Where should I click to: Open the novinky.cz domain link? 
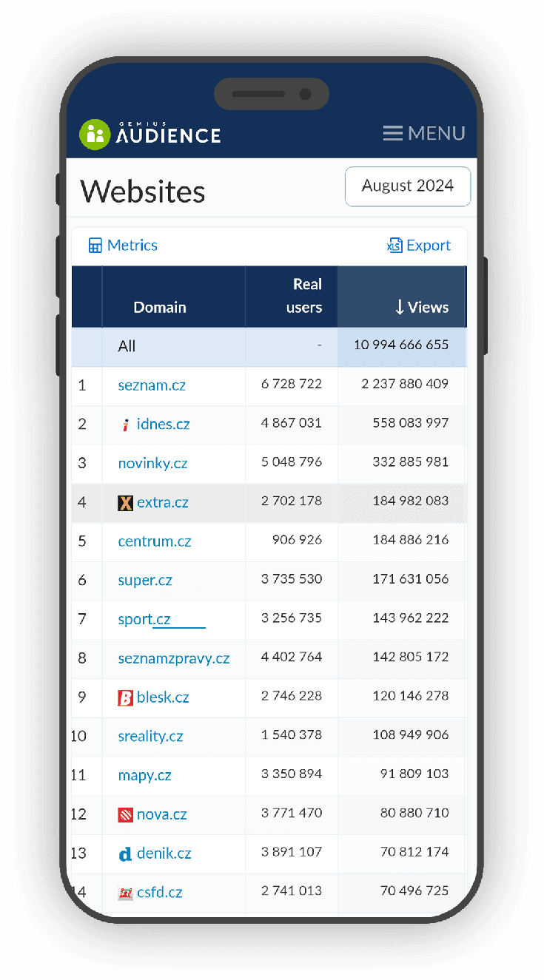pos(152,464)
